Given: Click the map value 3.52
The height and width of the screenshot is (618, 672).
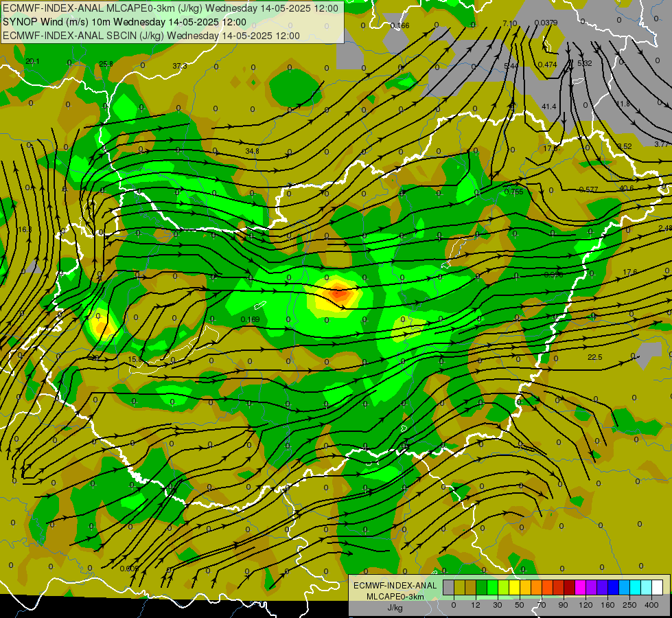Looking at the screenshot, I should [x=625, y=146].
